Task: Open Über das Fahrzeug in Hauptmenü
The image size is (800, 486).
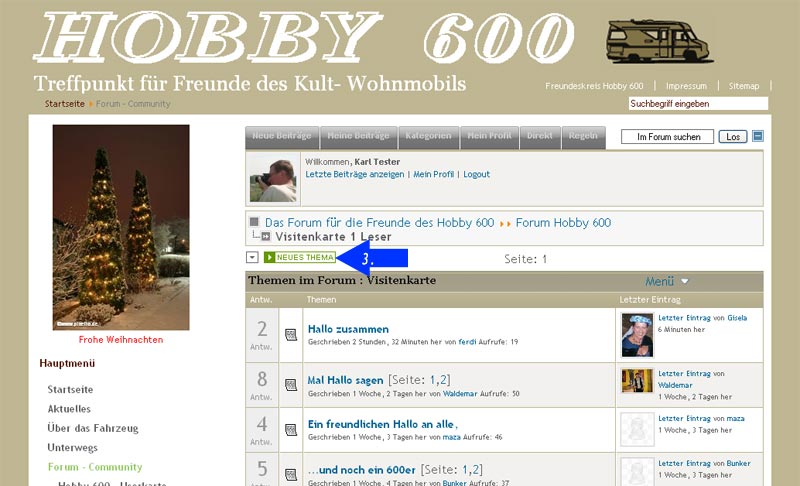Action: tap(93, 428)
